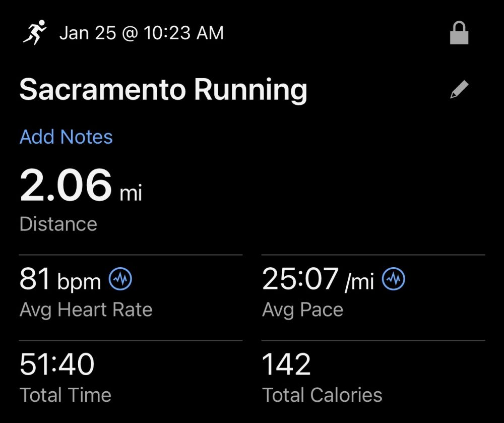Open the avg pace chart icon
504x423 pixels.
tap(394, 279)
